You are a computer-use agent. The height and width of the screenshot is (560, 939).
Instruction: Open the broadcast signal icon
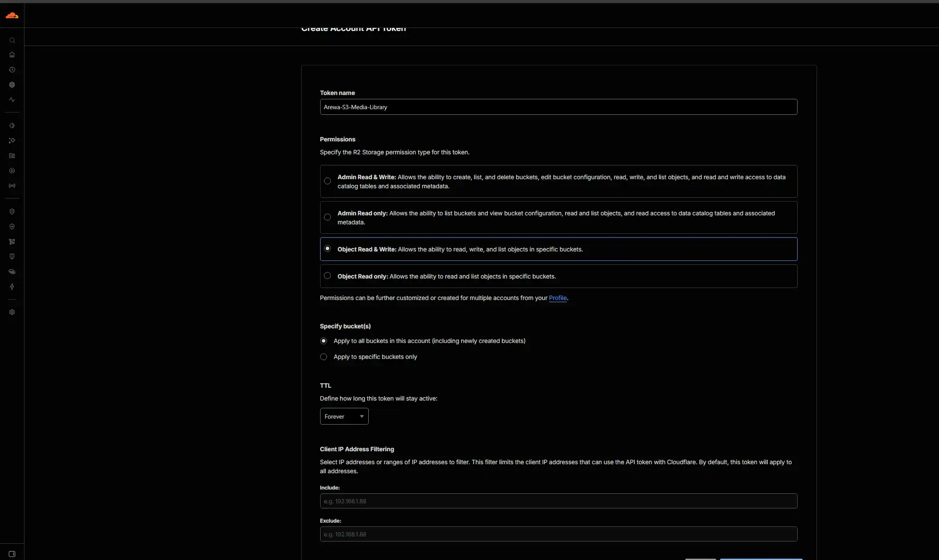[12, 186]
